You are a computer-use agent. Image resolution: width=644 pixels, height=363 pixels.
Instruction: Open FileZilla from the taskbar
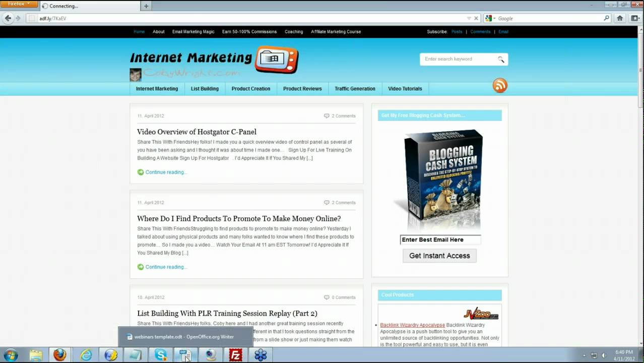pos(235,355)
